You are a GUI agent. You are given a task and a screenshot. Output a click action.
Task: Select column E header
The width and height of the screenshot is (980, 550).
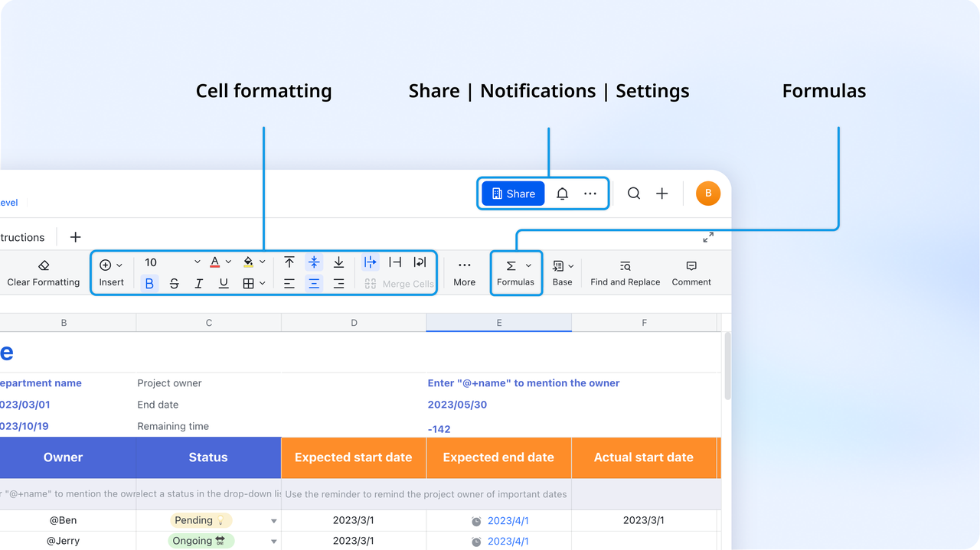tap(498, 322)
